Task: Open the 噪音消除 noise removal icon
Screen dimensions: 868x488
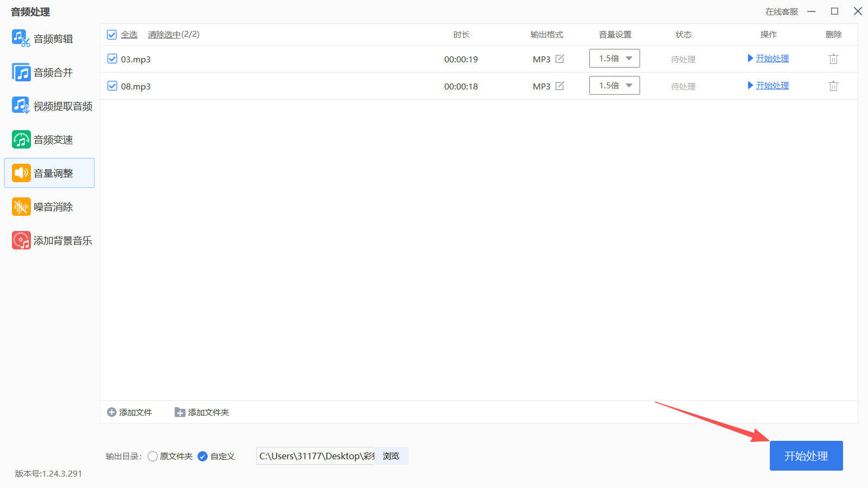Action: point(21,207)
